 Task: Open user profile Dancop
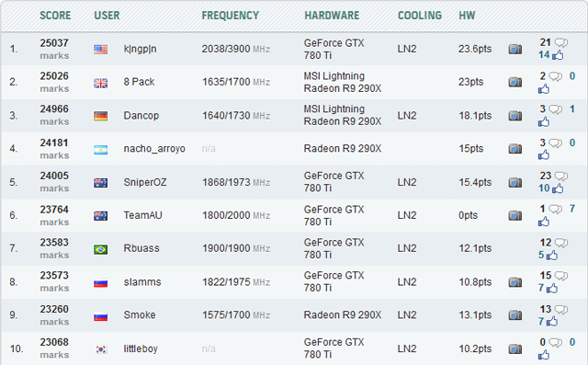141,116
